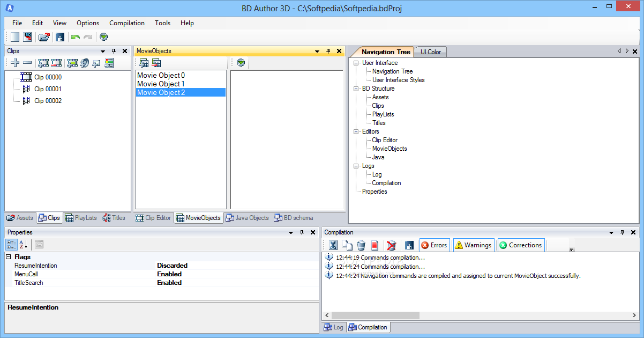Viewport: 644px width, 338px height.
Task: Click the colored list icon in Clips toolbar
Action: [109, 63]
